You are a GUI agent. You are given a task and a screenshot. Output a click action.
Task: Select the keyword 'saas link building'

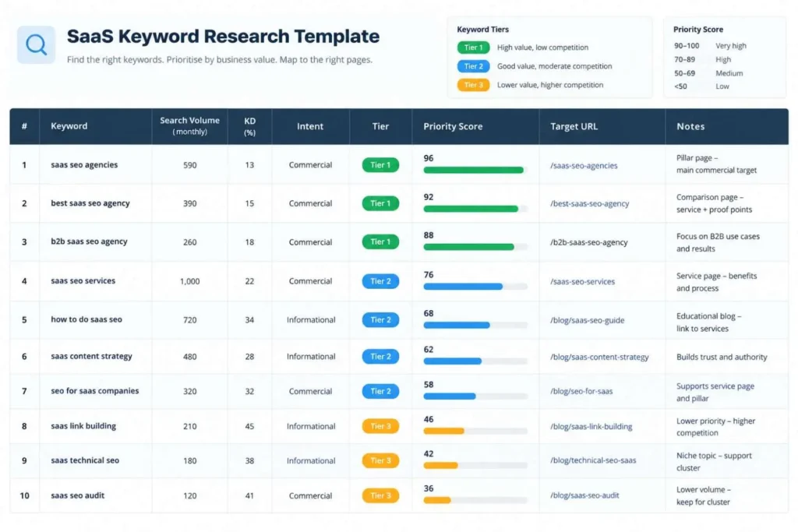click(83, 426)
